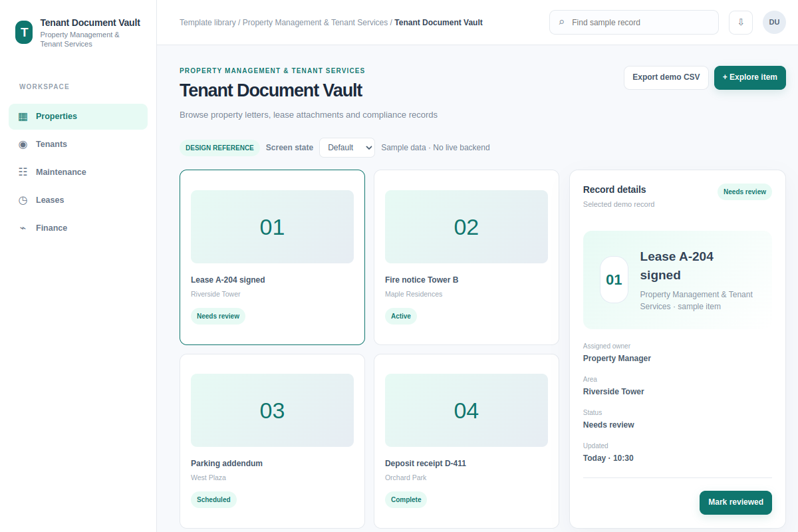798x532 pixels.
Task: Open the Template library breadcrumb link
Action: click(207, 23)
